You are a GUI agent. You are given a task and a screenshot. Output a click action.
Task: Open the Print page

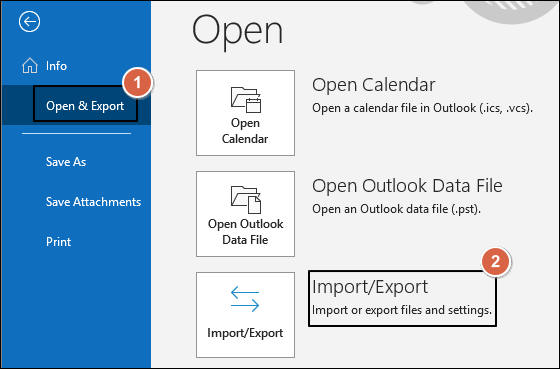[59, 242]
